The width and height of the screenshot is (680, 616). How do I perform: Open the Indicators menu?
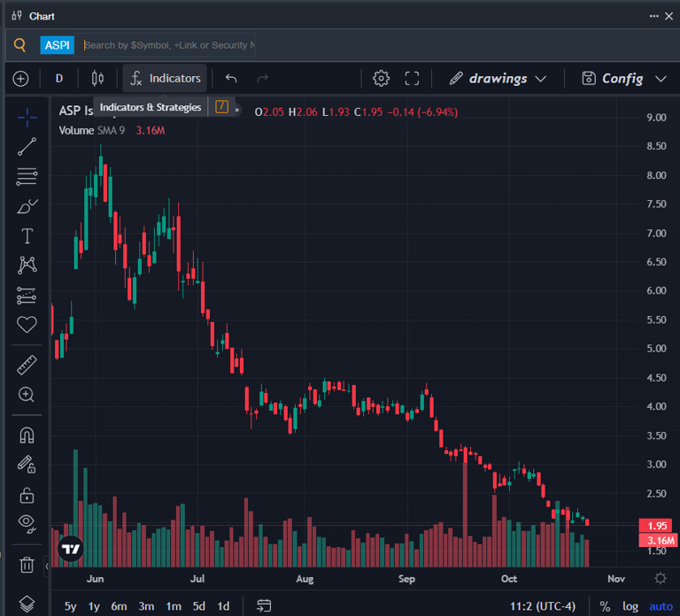click(165, 79)
